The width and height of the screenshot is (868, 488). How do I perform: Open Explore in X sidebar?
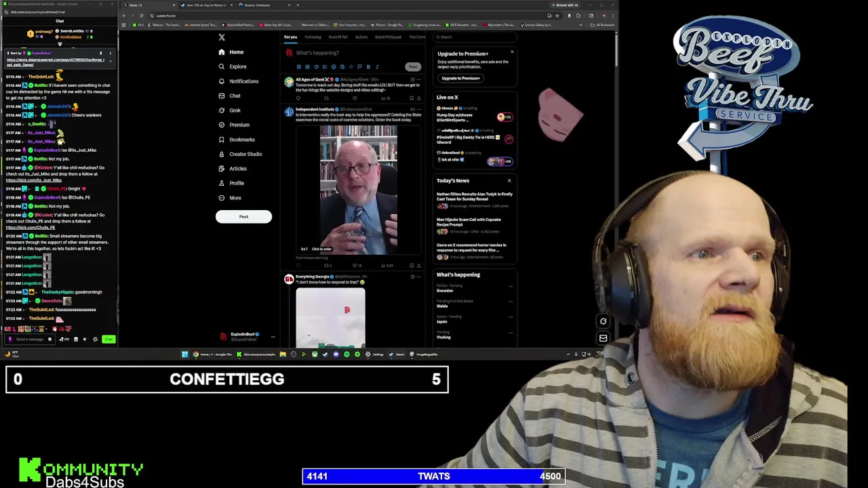point(232,66)
